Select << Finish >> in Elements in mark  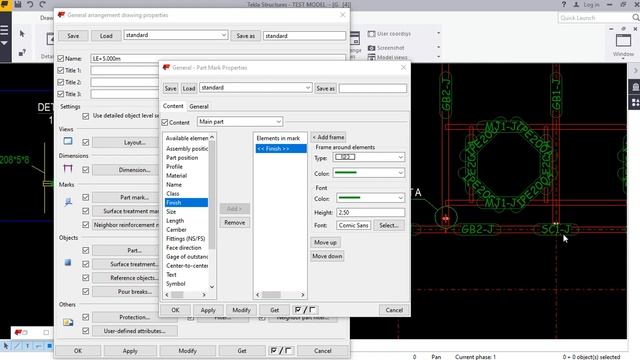[281, 149]
